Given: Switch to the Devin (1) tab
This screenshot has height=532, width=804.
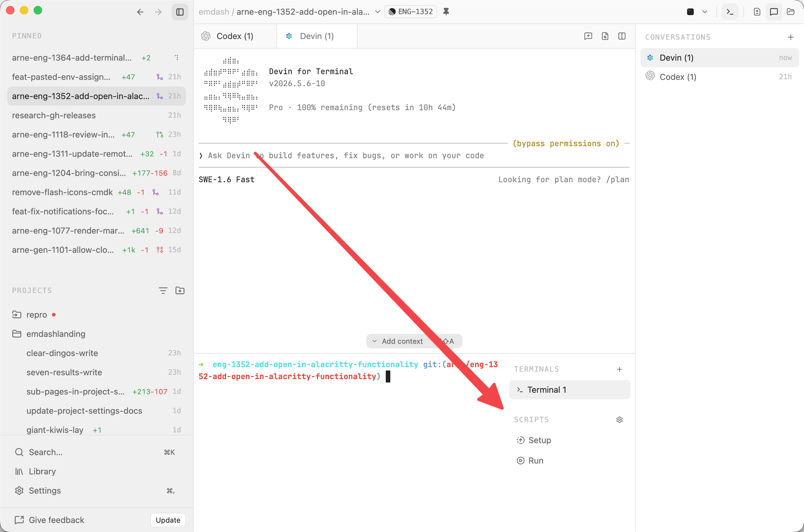Looking at the screenshot, I should (x=317, y=36).
